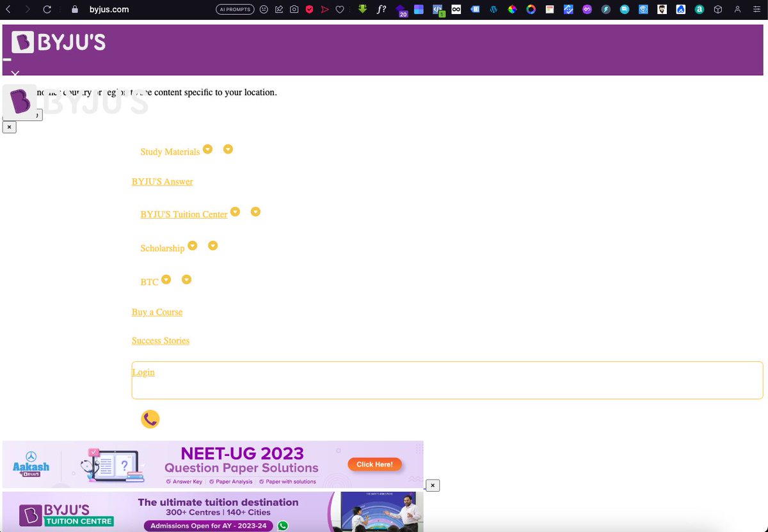The width and height of the screenshot is (768, 532).
Task: View site info via the padlock icon
Action: click(75, 10)
